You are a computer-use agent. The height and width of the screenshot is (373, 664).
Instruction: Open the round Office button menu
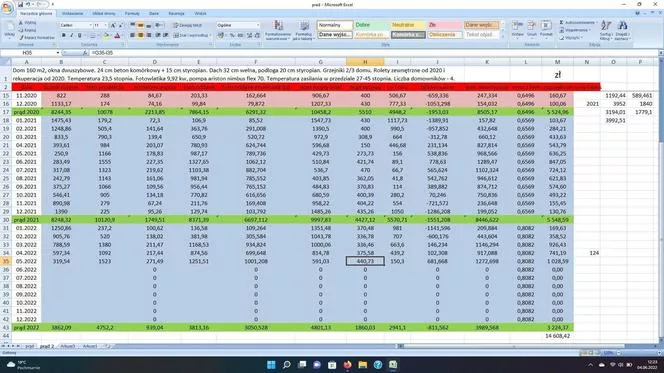click(7, 8)
